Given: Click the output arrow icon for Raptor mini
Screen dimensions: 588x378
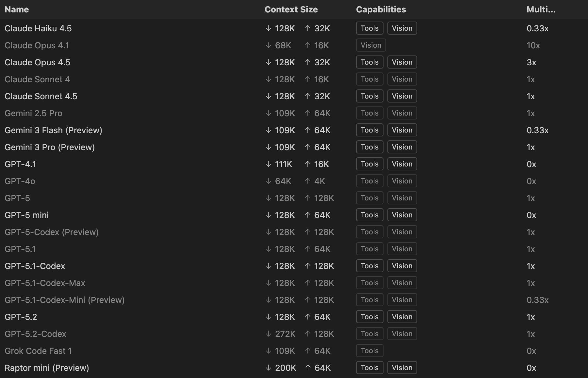Looking at the screenshot, I should click(308, 368).
